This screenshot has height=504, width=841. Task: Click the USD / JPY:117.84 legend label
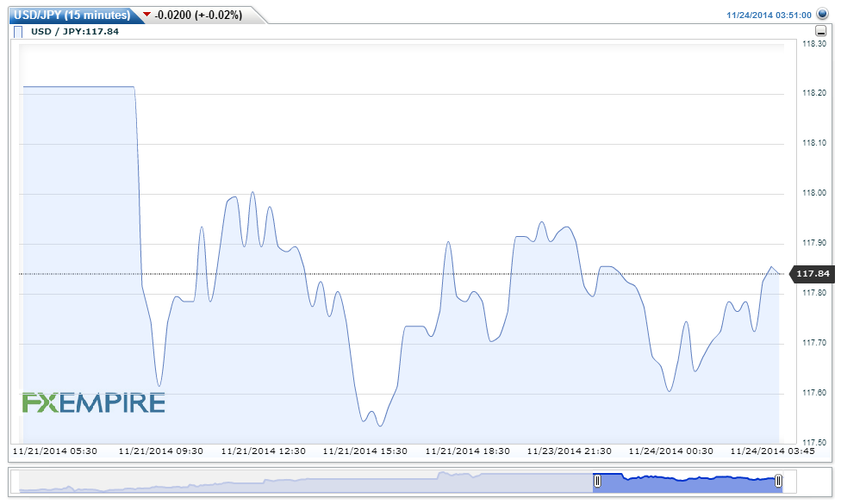click(75, 32)
